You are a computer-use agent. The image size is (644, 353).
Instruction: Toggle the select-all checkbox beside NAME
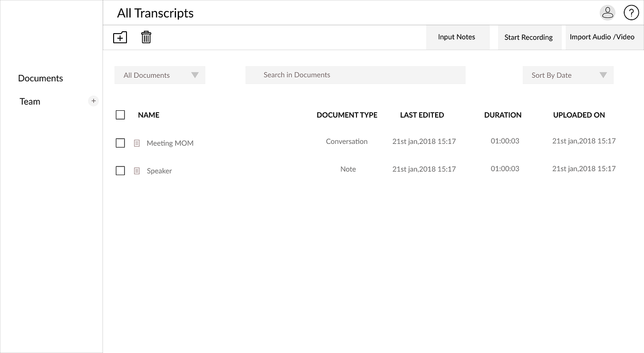tap(120, 115)
